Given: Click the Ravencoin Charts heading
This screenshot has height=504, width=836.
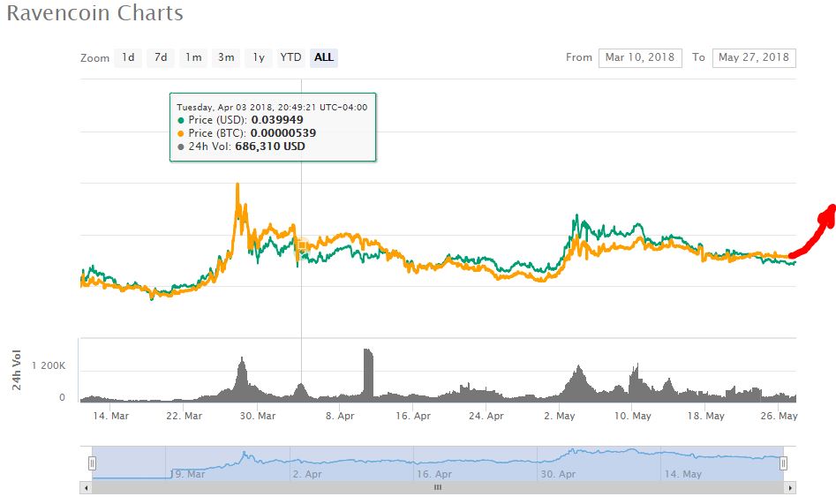Looking at the screenshot, I should click(95, 13).
